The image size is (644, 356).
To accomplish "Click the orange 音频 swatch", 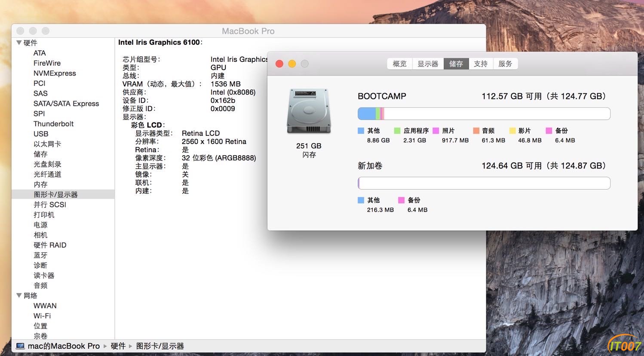I will point(476,131).
